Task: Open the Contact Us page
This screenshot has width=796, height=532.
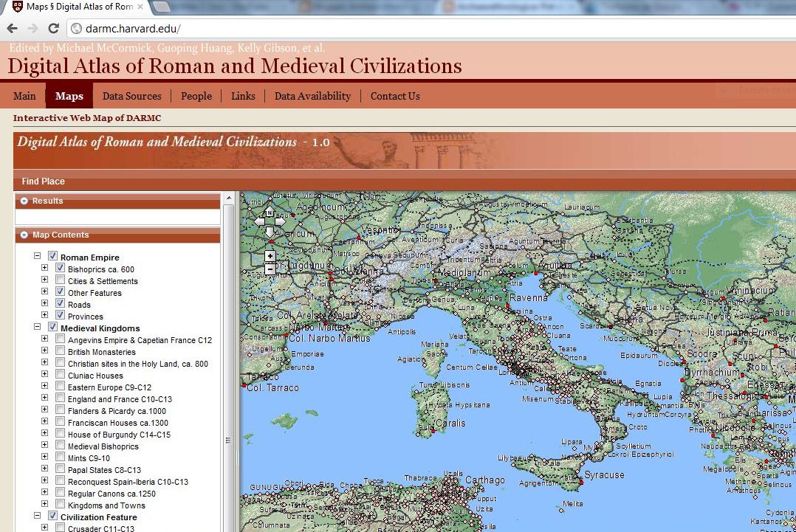Action: pyautogui.click(x=395, y=96)
